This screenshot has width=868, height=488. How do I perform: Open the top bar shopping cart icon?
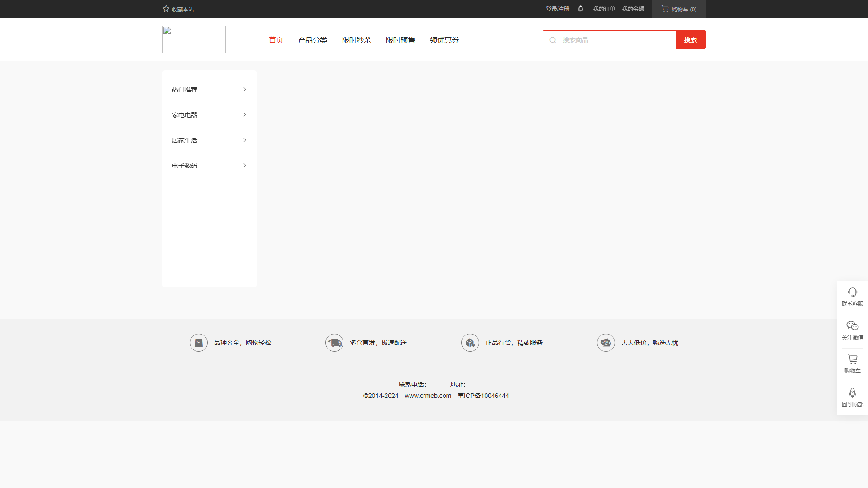coord(665,9)
